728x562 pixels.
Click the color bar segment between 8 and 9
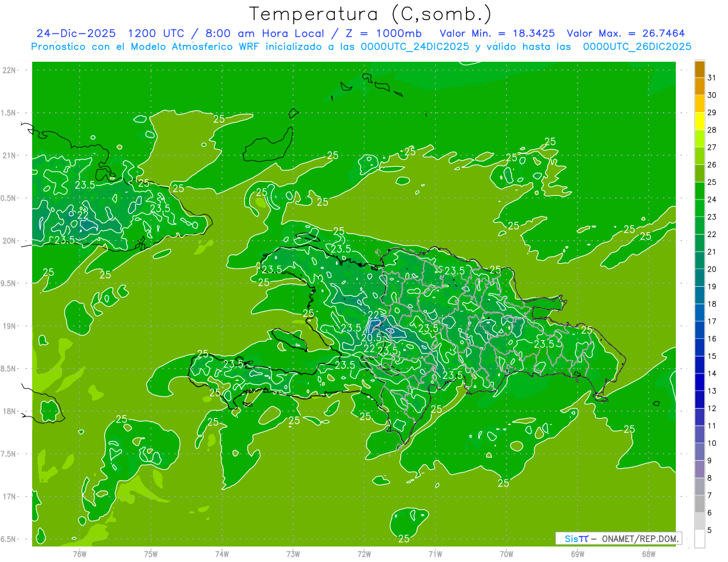699,469
